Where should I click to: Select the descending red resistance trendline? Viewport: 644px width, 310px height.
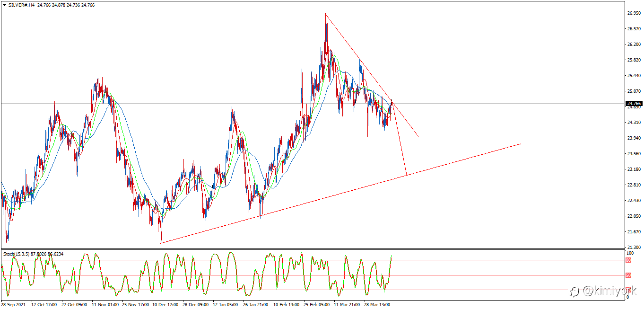(372, 75)
